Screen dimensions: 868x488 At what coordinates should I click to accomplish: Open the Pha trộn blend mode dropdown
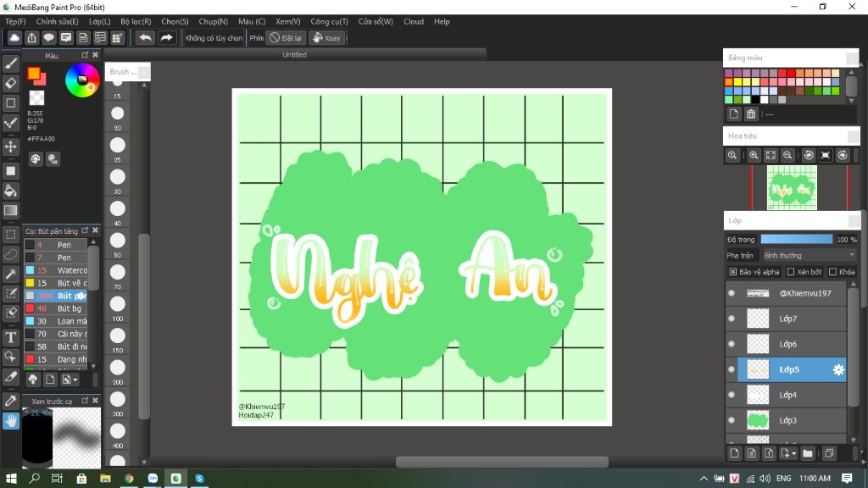tap(809, 256)
